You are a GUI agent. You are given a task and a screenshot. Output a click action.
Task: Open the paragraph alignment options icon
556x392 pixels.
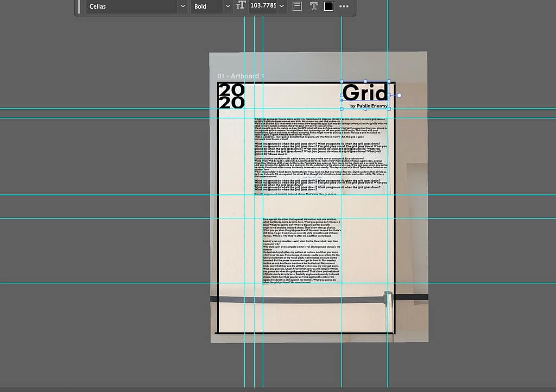pyautogui.click(x=297, y=7)
